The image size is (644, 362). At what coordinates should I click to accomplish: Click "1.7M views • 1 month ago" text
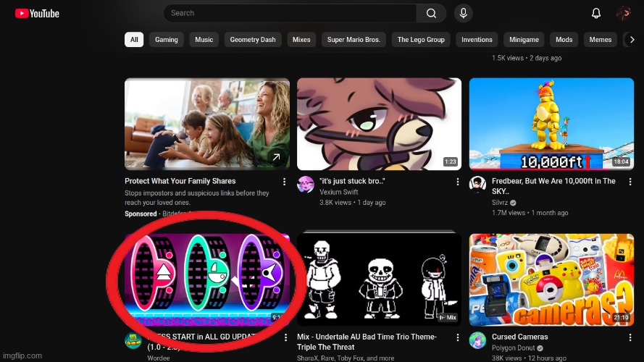[x=530, y=213]
